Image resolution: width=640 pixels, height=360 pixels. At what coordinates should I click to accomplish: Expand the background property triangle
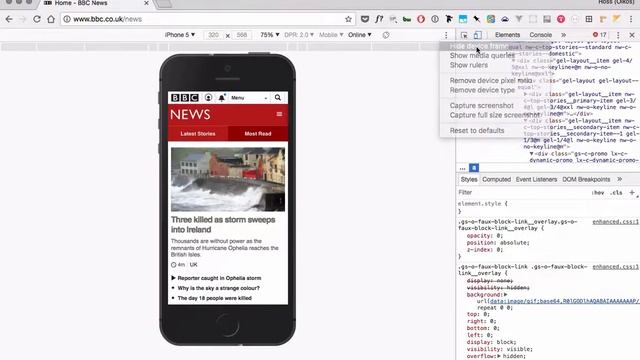505,295
